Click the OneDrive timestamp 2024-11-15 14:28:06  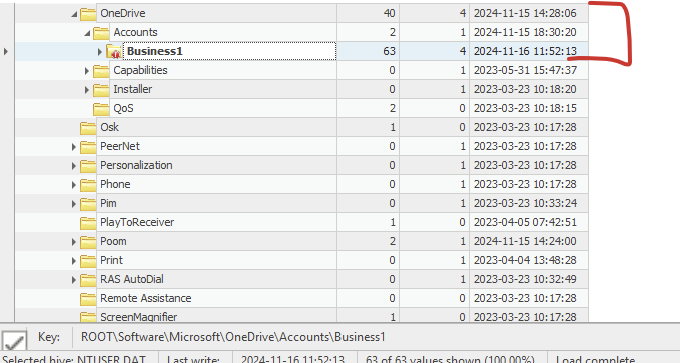(x=525, y=13)
